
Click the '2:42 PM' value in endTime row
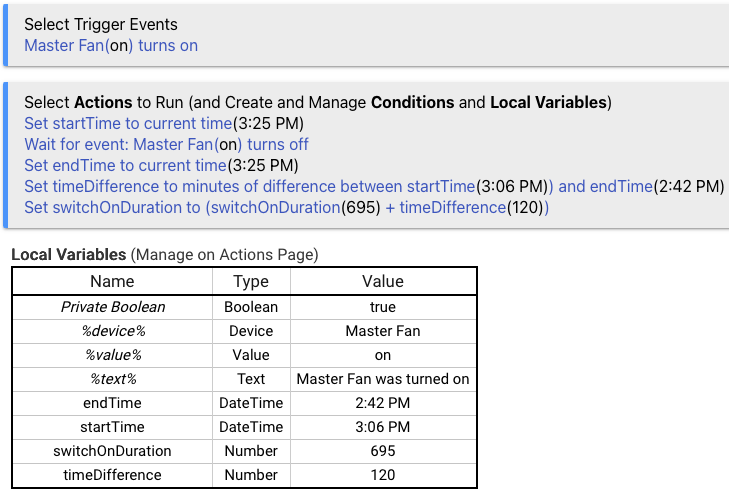pos(383,403)
